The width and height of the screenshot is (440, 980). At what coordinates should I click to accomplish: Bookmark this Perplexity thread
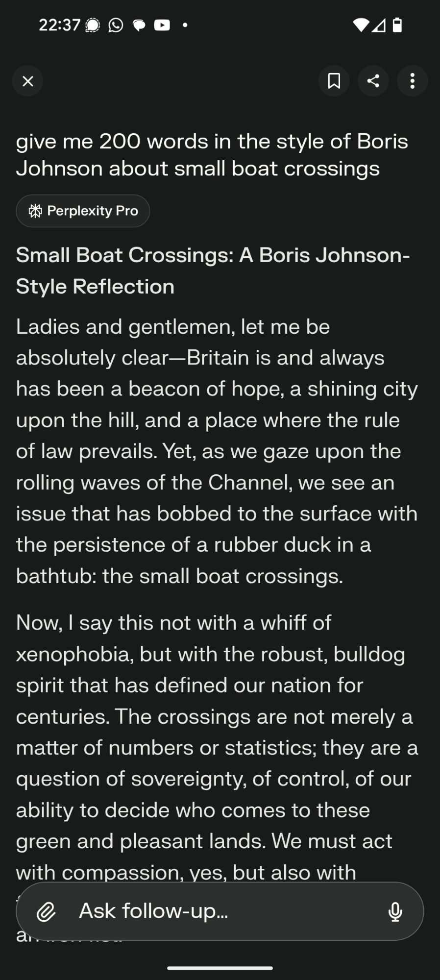coord(334,81)
